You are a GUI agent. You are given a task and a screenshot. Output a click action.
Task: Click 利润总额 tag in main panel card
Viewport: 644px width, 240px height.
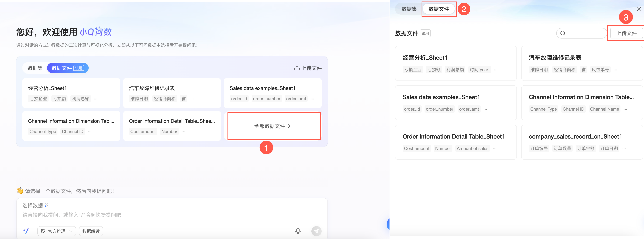80,99
